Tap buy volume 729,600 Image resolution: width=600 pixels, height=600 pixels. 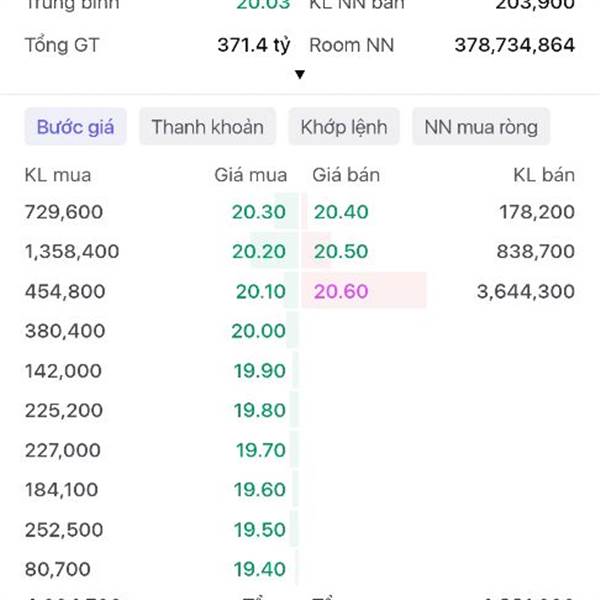tap(64, 212)
